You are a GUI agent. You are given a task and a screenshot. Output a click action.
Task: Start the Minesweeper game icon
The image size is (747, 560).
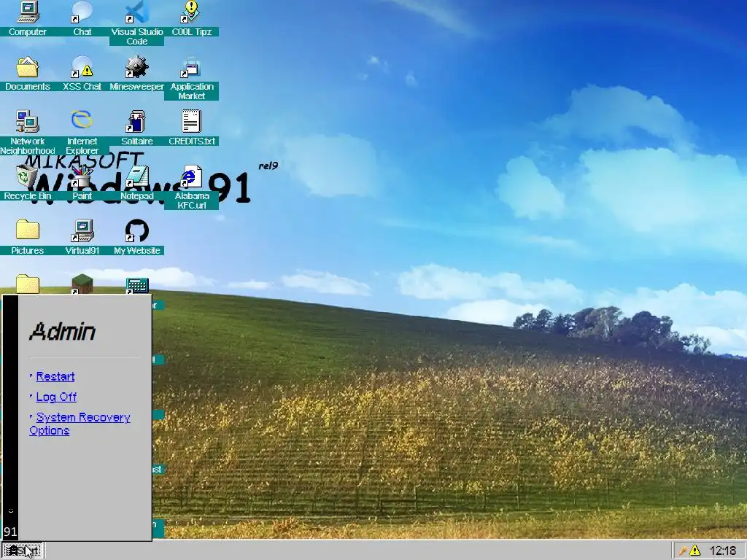click(x=136, y=74)
